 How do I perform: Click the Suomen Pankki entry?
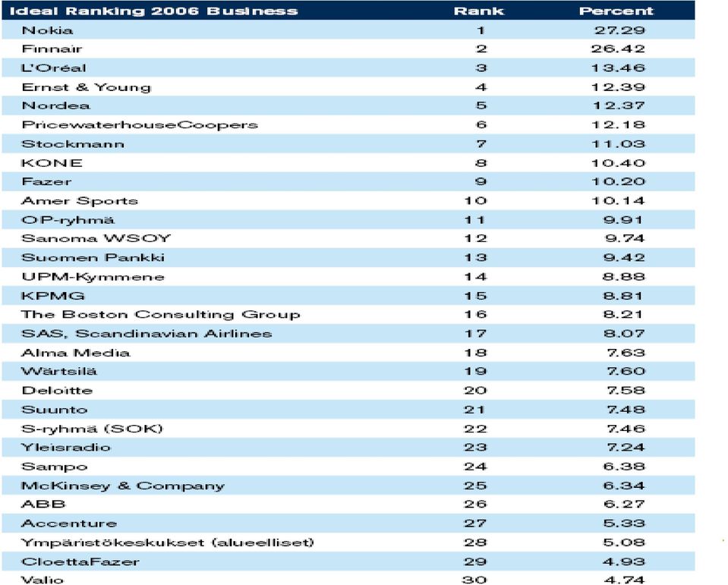[93, 257]
